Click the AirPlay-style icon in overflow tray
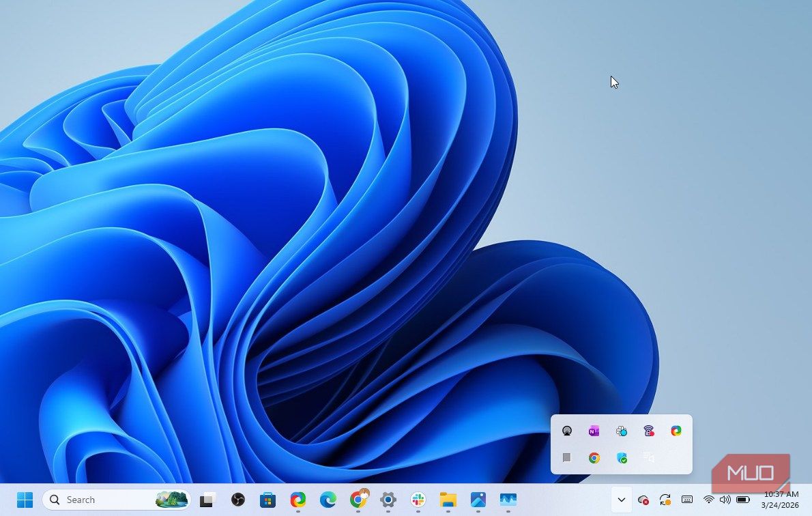 tap(567, 431)
